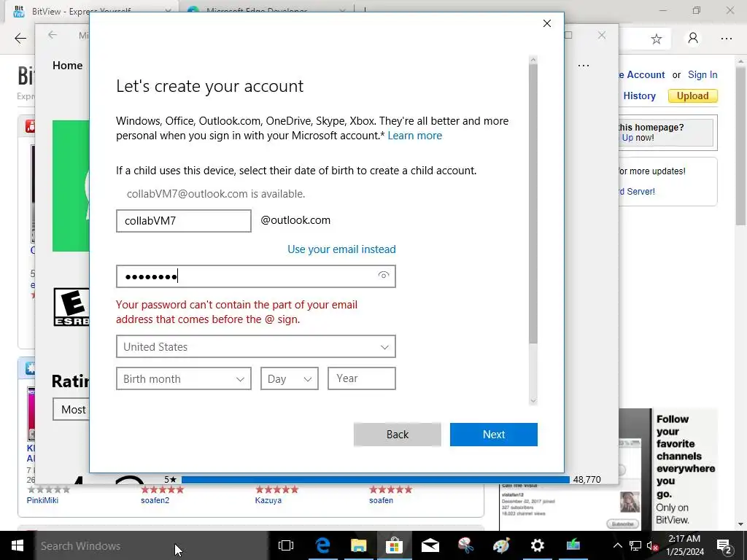Click the Edge favorites star icon
Viewport: 747px width, 560px height.
[657, 39]
